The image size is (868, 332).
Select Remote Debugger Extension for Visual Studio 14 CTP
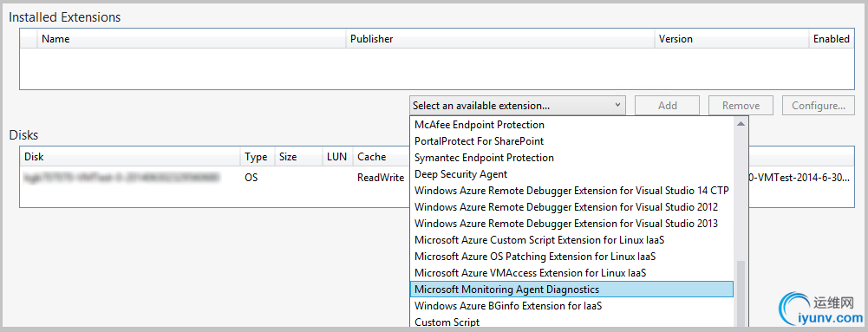pyautogui.click(x=571, y=191)
